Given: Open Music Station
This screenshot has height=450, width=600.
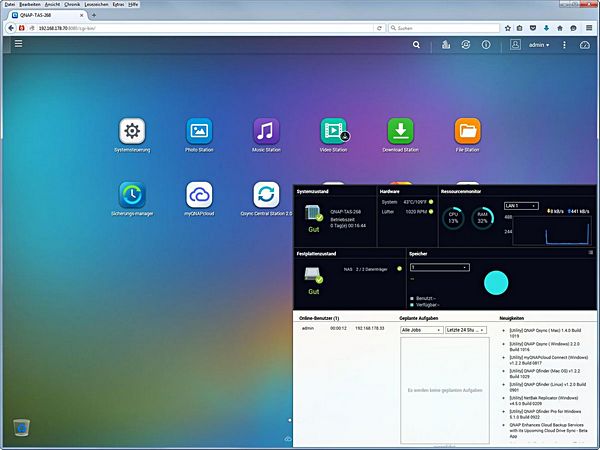Looking at the screenshot, I should tap(266, 131).
